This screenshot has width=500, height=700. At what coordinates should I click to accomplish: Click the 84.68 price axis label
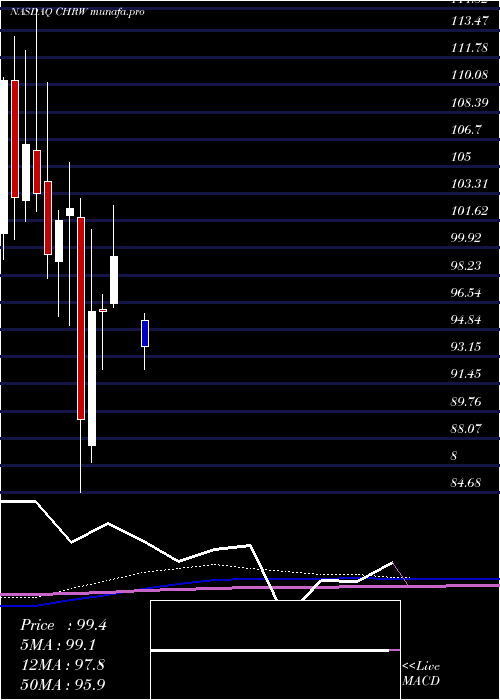[466, 483]
